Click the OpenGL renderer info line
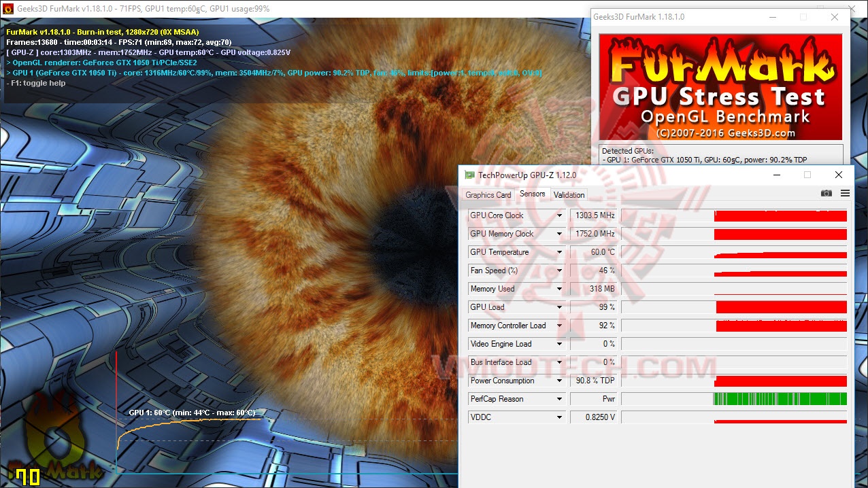 click(101, 63)
